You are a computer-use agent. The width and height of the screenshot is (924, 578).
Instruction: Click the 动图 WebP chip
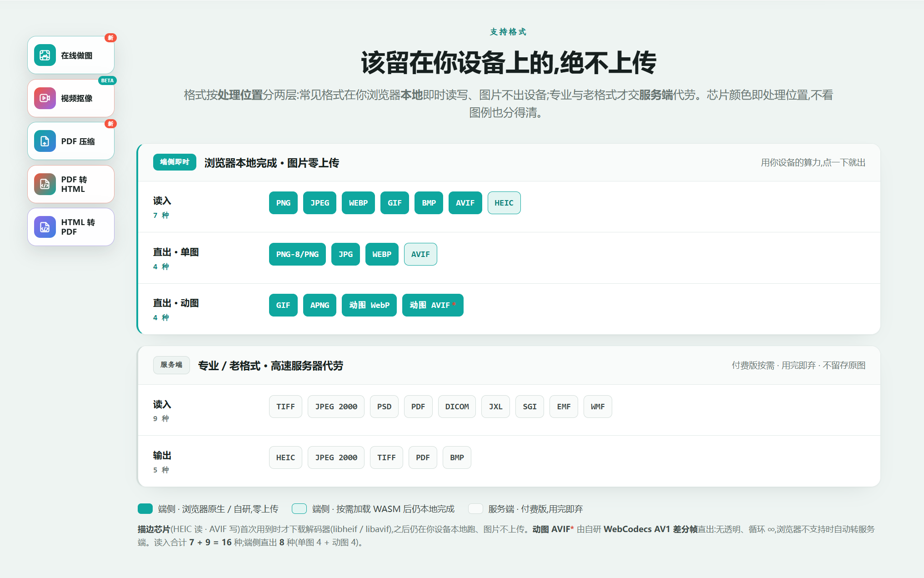point(369,305)
